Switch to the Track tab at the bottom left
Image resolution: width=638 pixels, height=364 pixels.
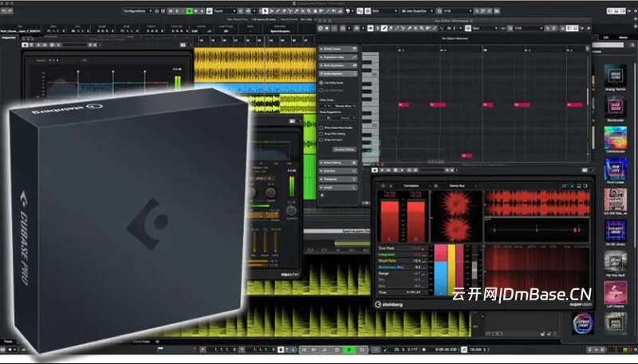tap(8, 342)
